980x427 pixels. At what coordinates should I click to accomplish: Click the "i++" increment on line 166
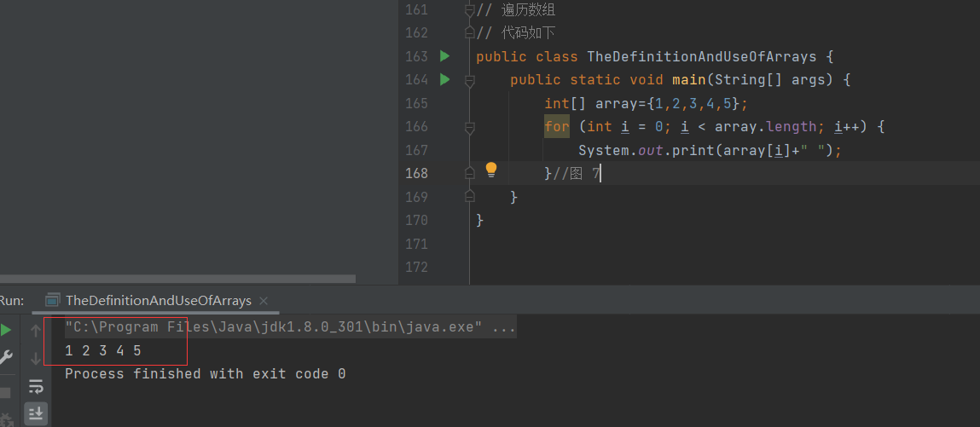pos(848,127)
